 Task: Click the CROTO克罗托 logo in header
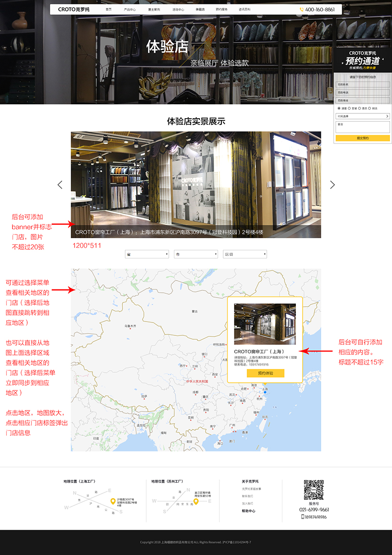click(74, 10)
